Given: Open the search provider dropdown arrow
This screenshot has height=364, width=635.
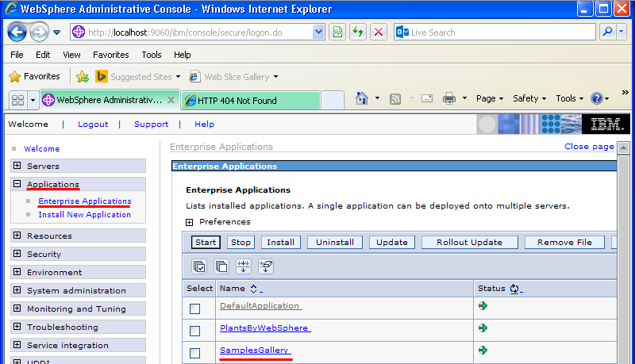Looking at the screenshot, I should click(x=621, y=33).
